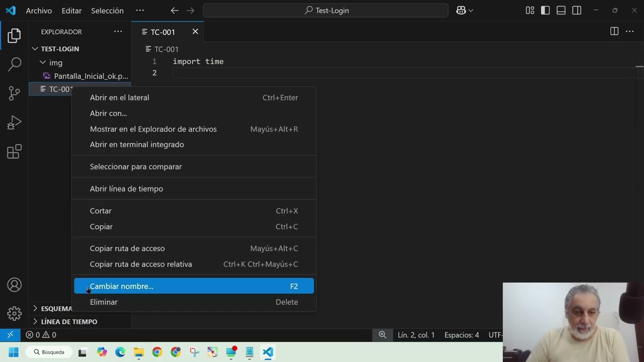
Task: Choose Mostrar en el Explorador de archivos
Action: [x=194, y=129]
